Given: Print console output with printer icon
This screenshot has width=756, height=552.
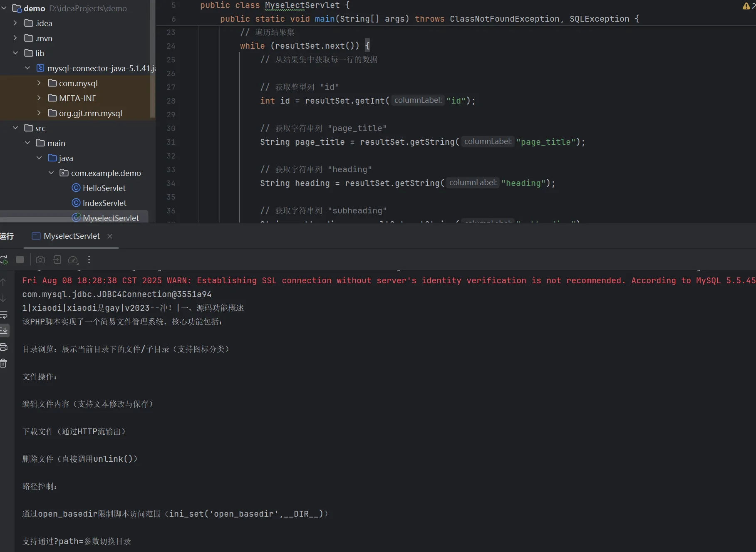Looking at the screenshot, I should tap(4, 347).
